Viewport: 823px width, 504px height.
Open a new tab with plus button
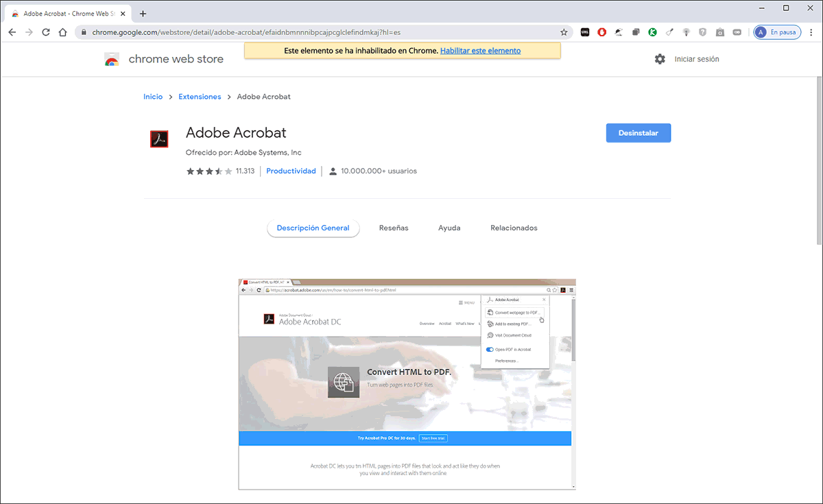click(143, 14)
